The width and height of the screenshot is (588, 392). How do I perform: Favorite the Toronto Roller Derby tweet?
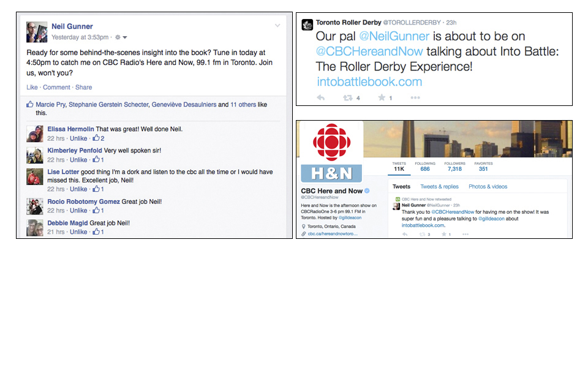pyautogui.click(x=382, y=97)
